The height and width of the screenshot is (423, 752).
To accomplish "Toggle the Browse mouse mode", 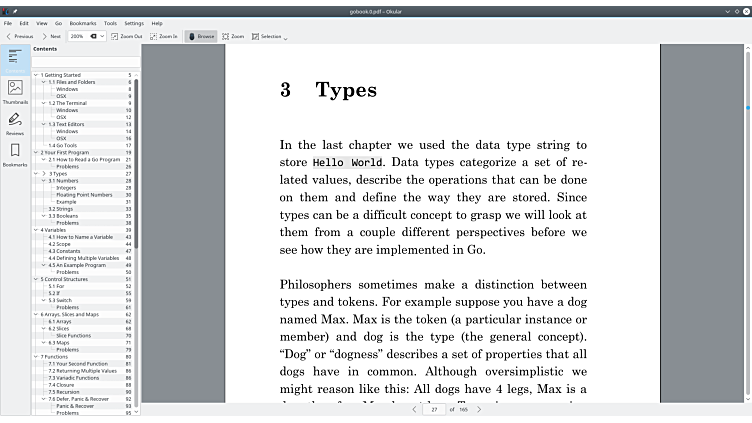I will click(x=200, y=36).
